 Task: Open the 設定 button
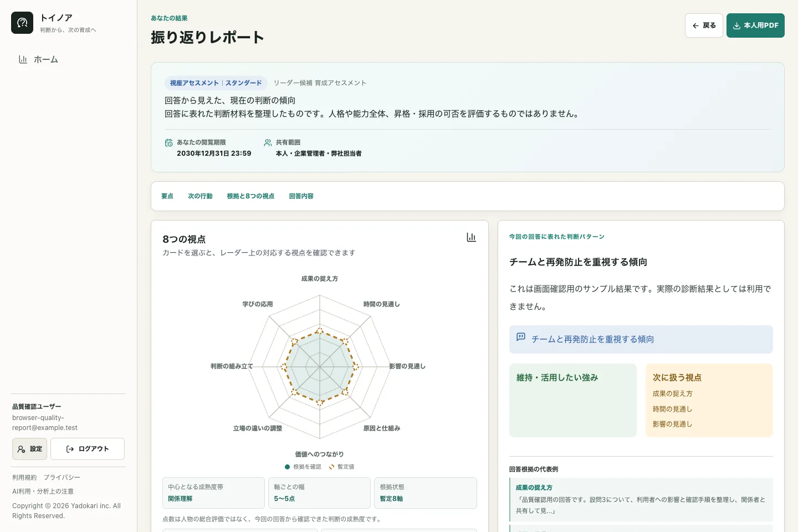click(x=30, y=449)
